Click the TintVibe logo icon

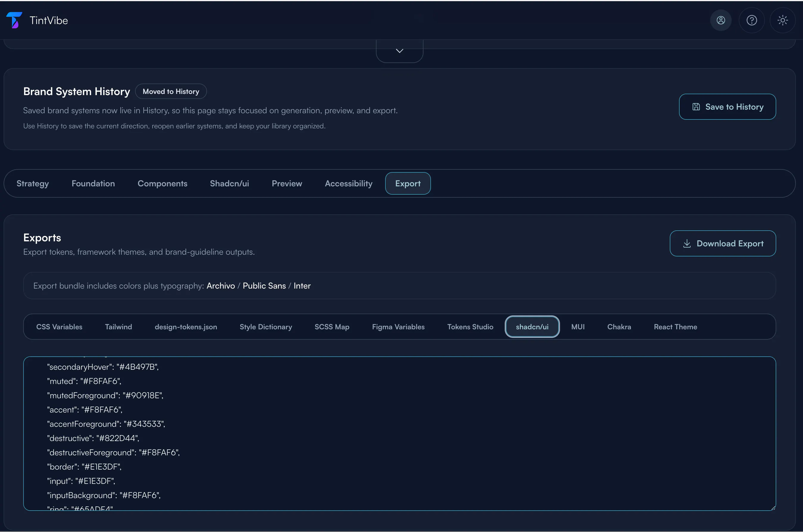[x=14, y=20]
